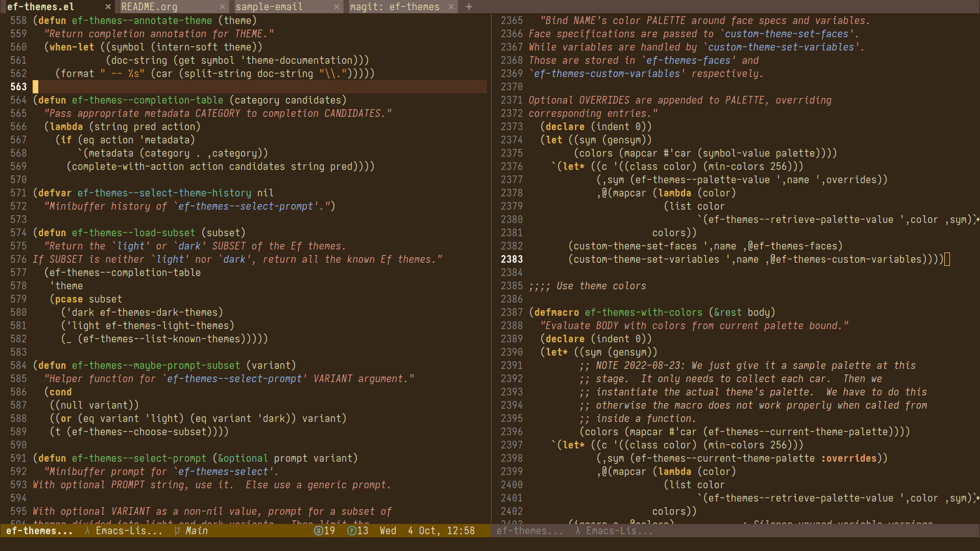Close the sample-email tab
This screenshot has height=551, width=980.
pyautogui.click(x=336, y=7)
